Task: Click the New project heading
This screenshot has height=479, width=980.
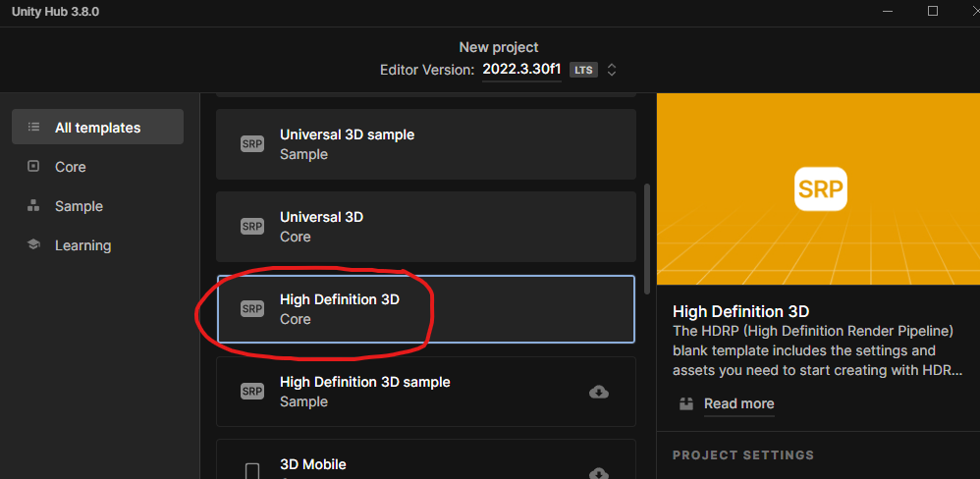Action: (499, 47)
